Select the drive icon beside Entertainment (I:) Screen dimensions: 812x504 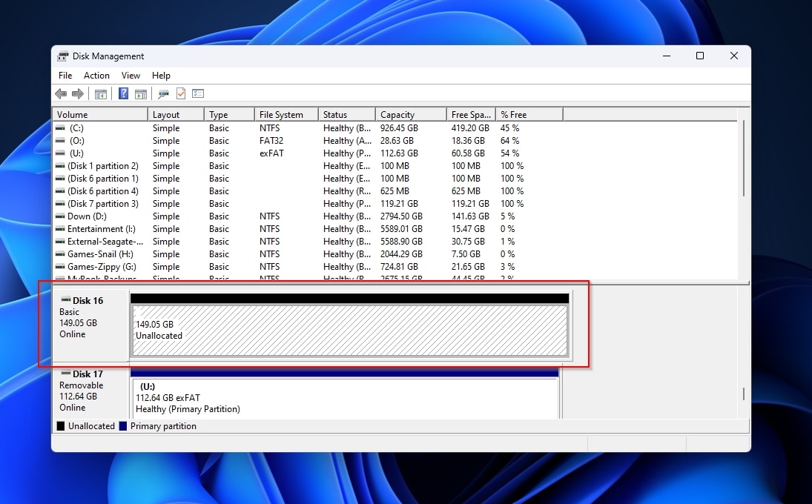pos(60,229)
